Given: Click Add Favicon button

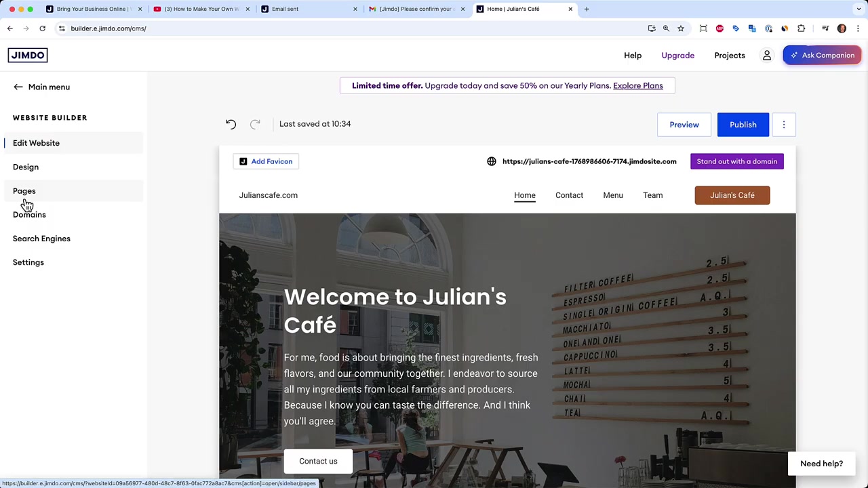Looking at the screenshot, I should [266, 161].
